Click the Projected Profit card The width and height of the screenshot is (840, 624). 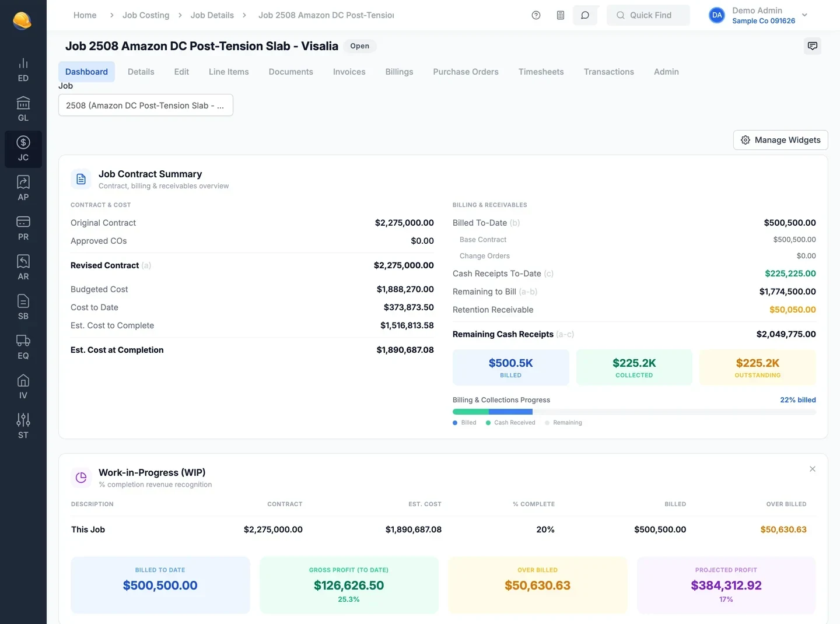726,585
